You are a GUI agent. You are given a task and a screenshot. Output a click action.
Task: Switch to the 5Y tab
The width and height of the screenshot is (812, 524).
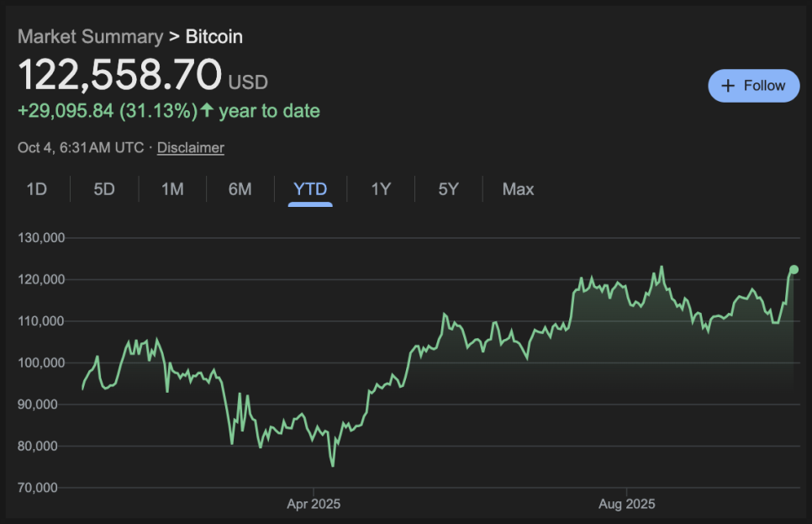[448, 189]
